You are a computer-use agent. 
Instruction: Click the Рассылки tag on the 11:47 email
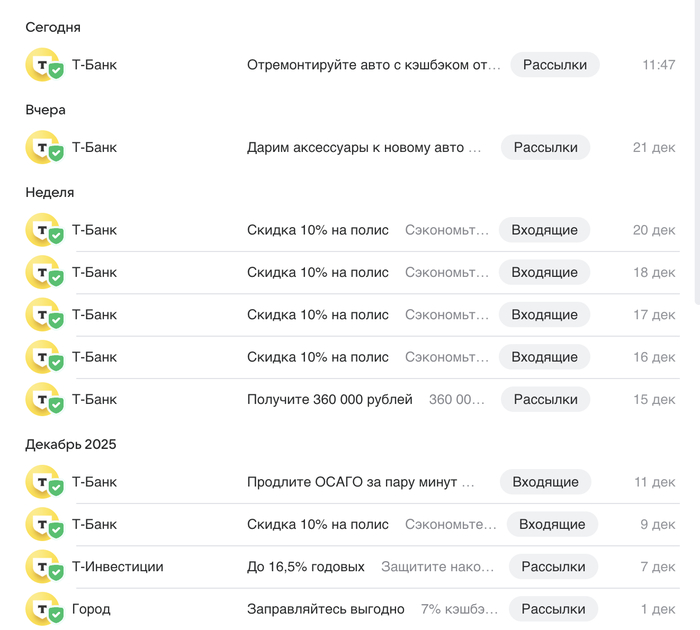click(555, 65)
